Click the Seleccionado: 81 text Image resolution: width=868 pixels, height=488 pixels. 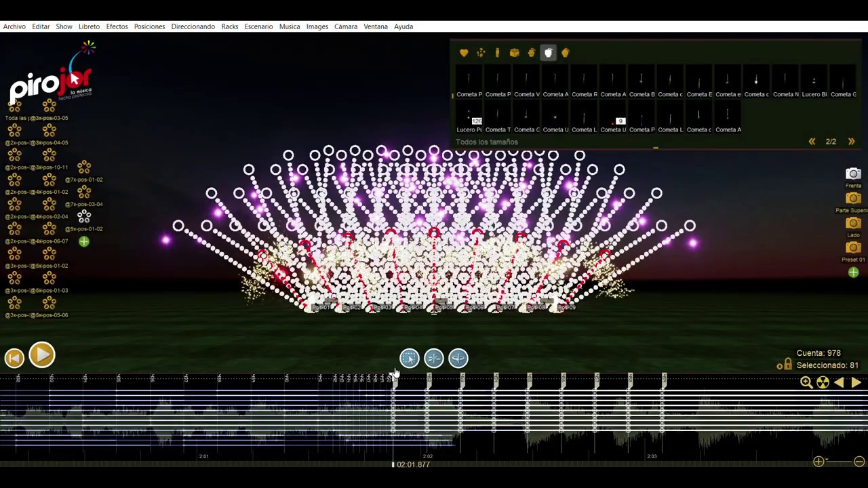point(827,365)
